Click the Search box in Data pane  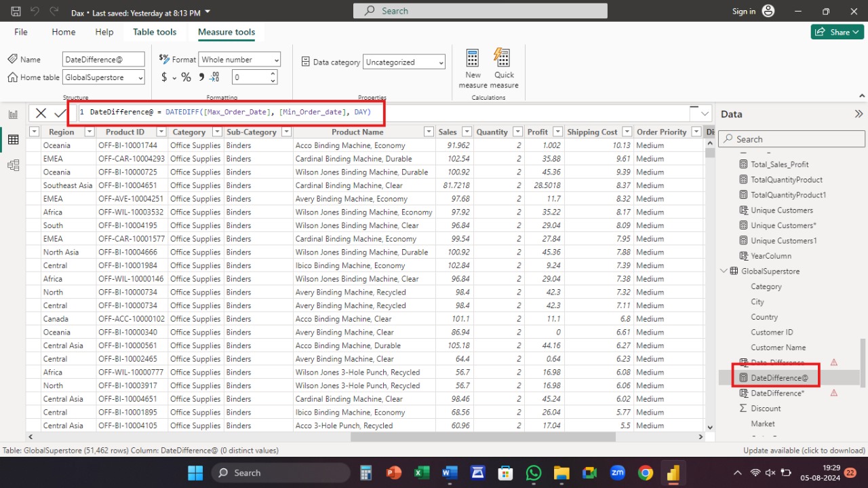coord(791,139)
